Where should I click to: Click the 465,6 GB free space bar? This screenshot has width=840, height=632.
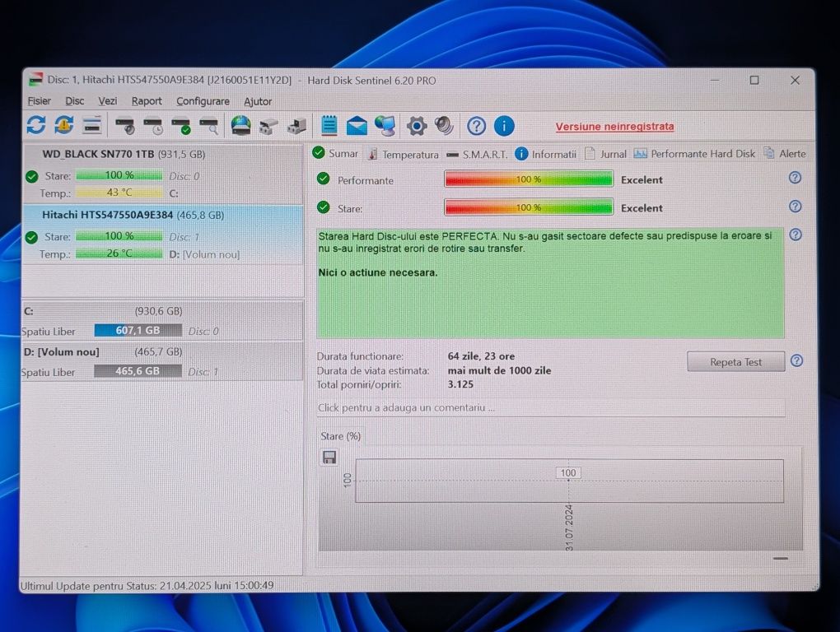click(x=138, y=371)
